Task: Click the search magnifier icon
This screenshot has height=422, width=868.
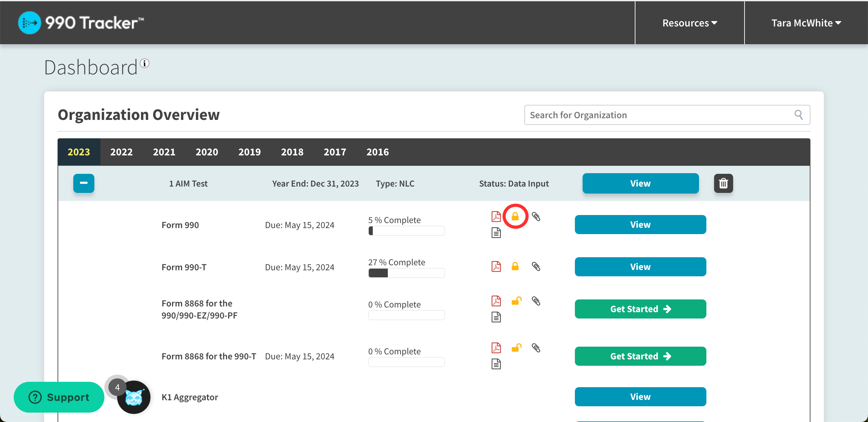Action: pos(799,115)
